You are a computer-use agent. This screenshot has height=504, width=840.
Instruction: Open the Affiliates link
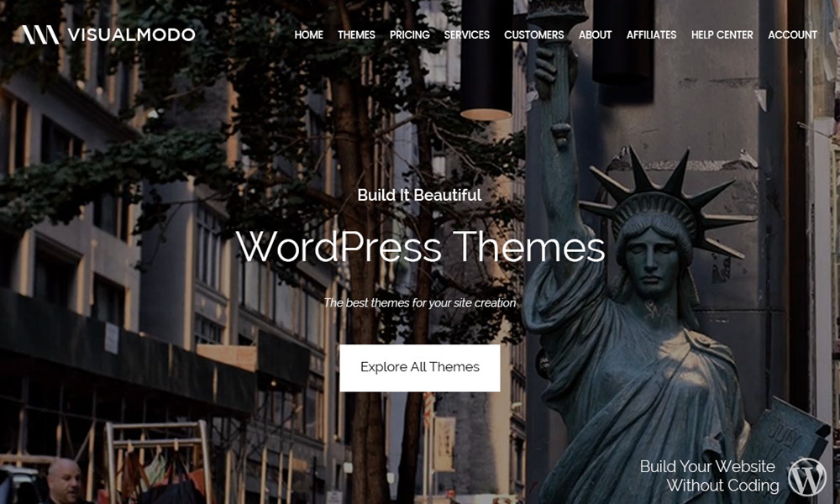click(651, 34)
